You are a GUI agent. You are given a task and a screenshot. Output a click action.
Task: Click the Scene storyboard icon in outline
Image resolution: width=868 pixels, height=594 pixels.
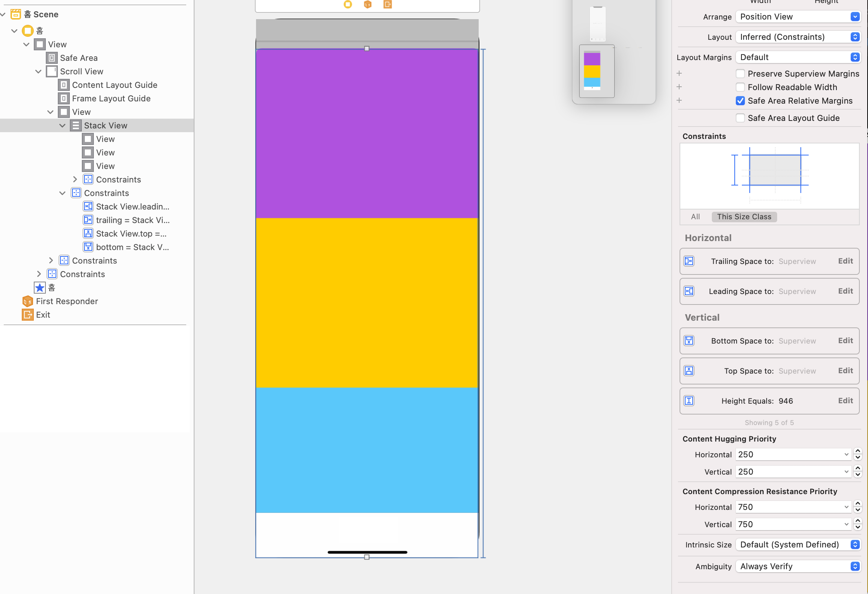[16, 14]
